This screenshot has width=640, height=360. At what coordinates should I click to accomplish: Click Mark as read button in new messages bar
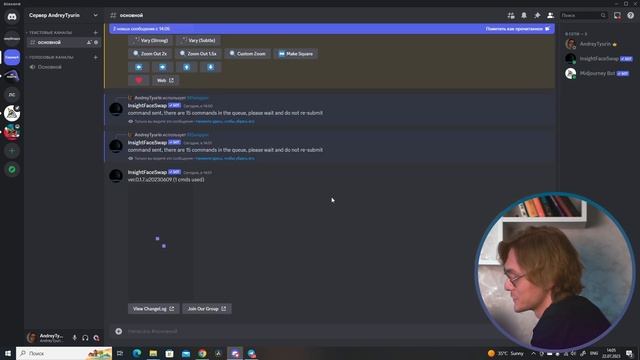click(x=518, y=29)
